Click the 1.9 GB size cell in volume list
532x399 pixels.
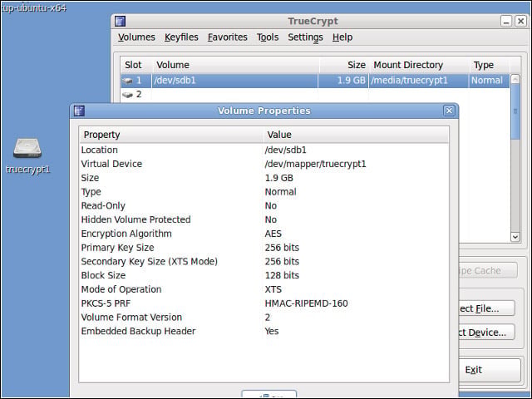pos(351,81)
